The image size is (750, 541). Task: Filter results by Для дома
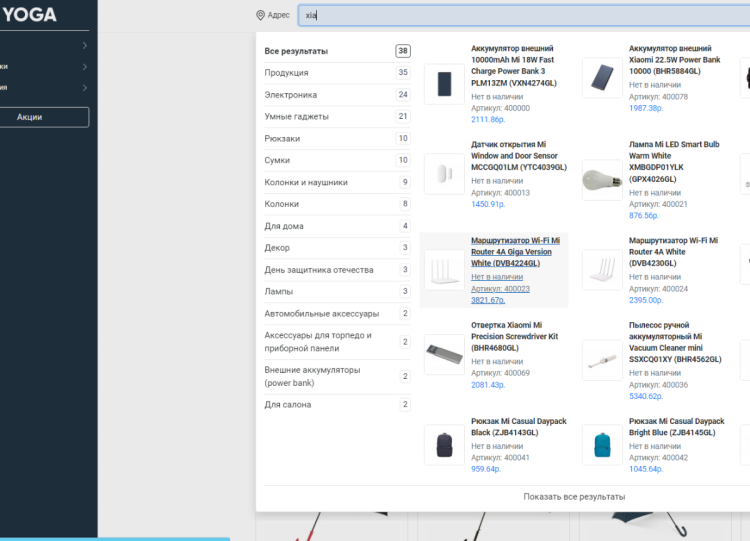pos(337,226)
